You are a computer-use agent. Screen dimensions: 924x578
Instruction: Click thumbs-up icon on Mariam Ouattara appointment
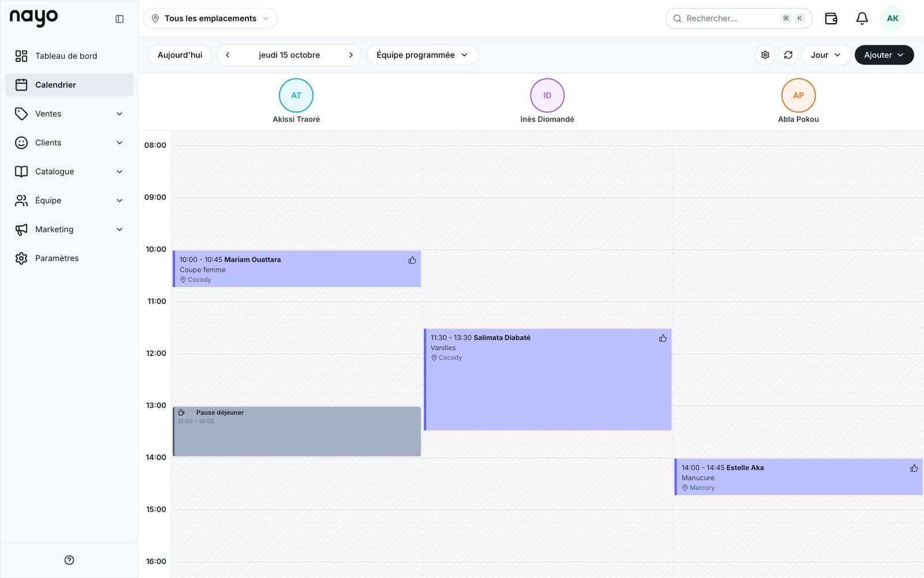pyautogui.click(x=412, y=260)
